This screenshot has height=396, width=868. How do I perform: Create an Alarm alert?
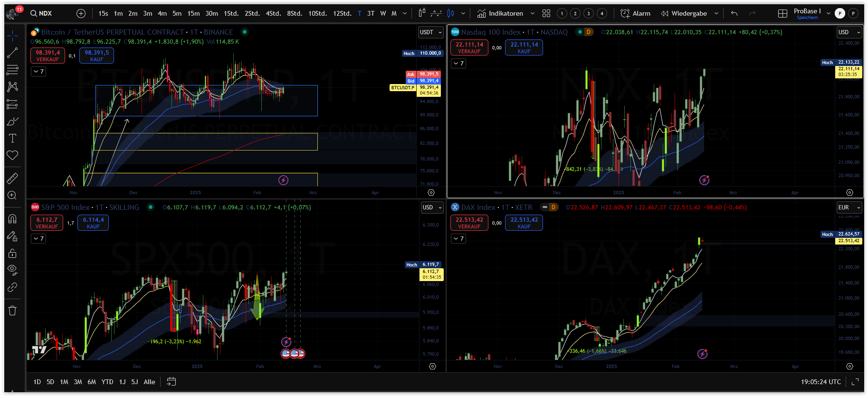click(635, 13)
